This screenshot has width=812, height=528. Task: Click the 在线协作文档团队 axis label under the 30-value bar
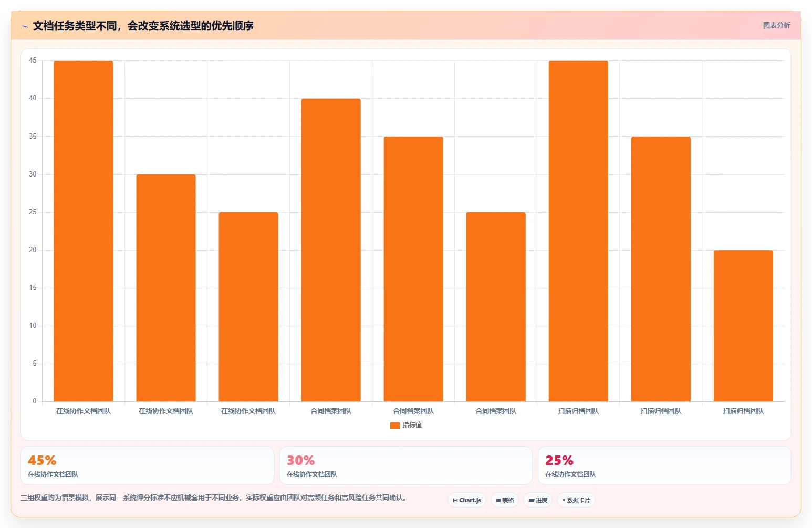pos(166,411)
